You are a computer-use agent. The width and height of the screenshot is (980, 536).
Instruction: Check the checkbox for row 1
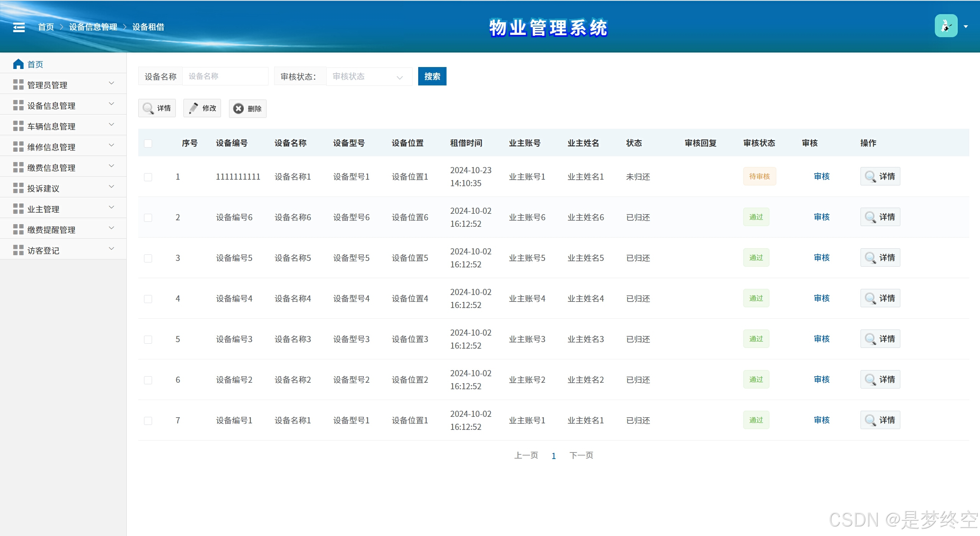pos(148,177)
